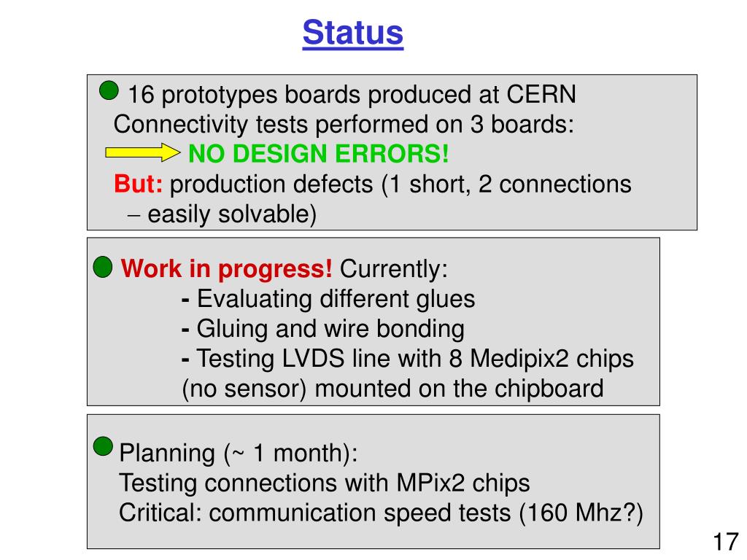The image size is (747, 560).
Task: Click the Testing LVDS line text
Action: click(408, 359)
